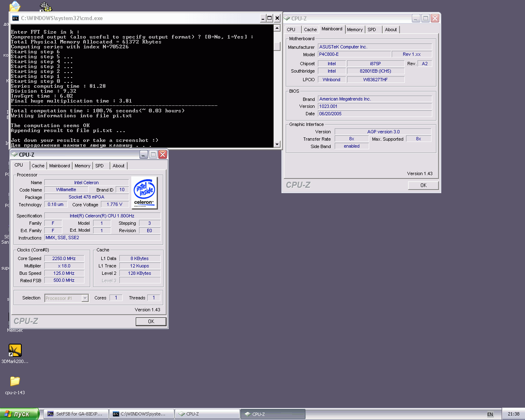This screenshot has height=420, width=525.
Task: Click the Rated FSB value 500.0 MHz
Action: (64, 281)
